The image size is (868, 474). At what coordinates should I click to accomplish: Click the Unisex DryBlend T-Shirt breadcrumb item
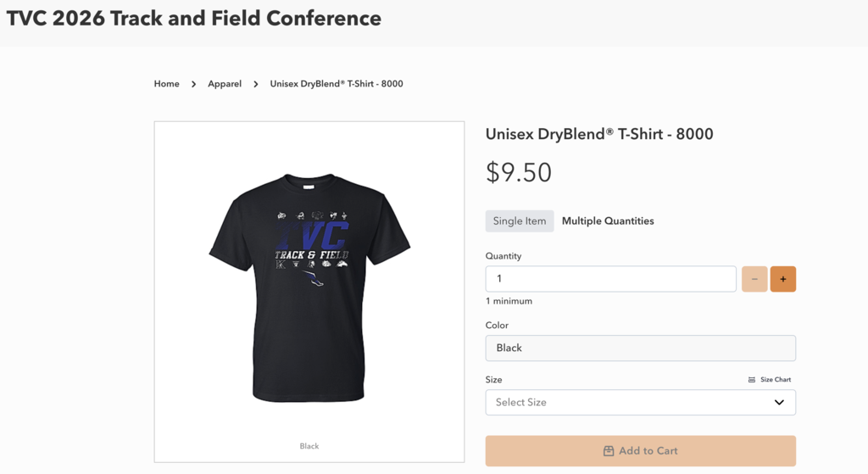pyautogui.click(x=337, y=84)
